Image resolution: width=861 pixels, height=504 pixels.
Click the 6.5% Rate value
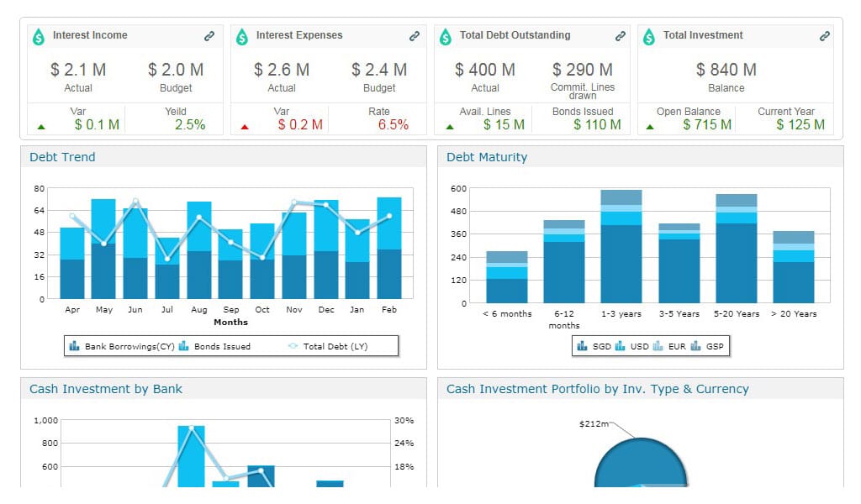pyautogui.click(x=394, y=124)
